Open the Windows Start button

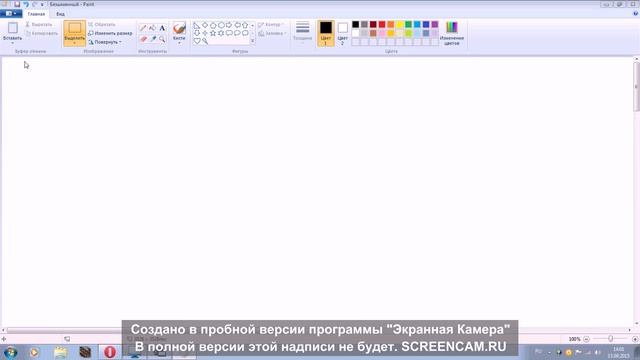[x=10, y=351]
